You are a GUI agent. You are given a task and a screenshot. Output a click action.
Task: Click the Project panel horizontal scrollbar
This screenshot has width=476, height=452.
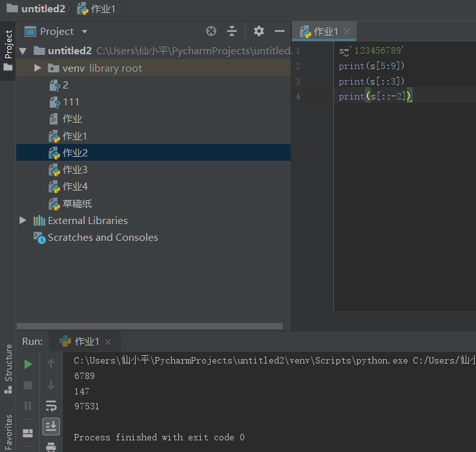coord(150,326)
